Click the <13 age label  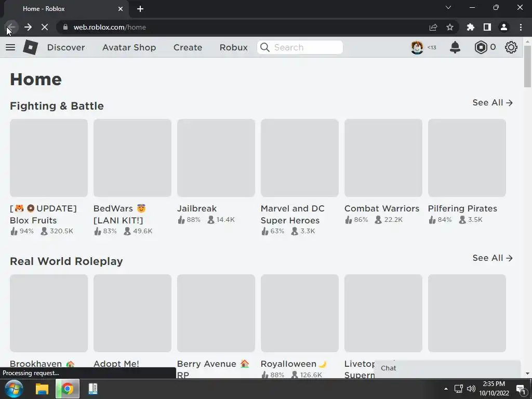click(432, 47)
